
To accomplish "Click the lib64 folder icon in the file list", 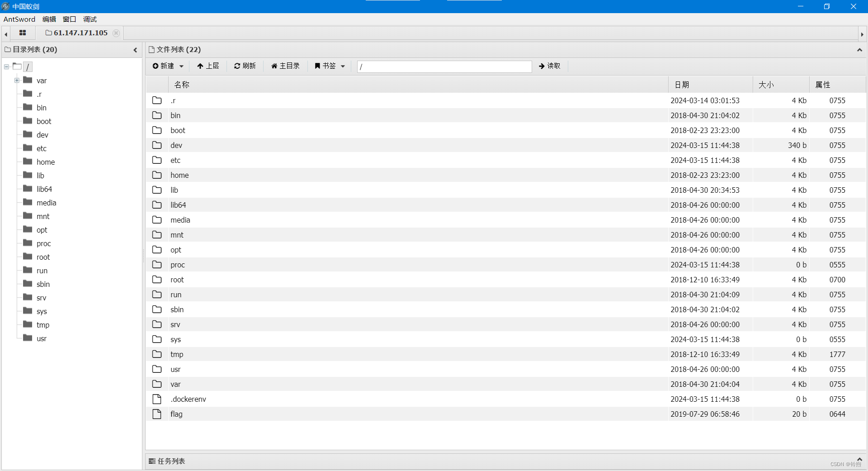I will (157, 205).
